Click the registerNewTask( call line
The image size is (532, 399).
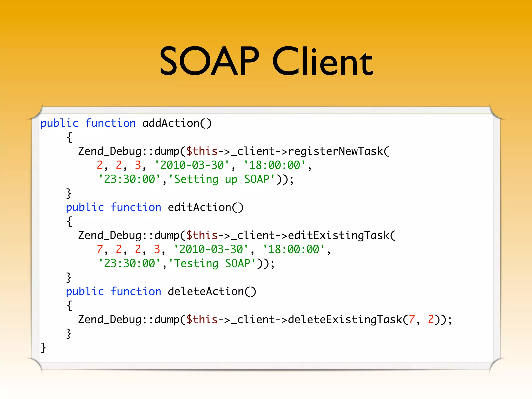pyautogui.click(x=234, y=151)
